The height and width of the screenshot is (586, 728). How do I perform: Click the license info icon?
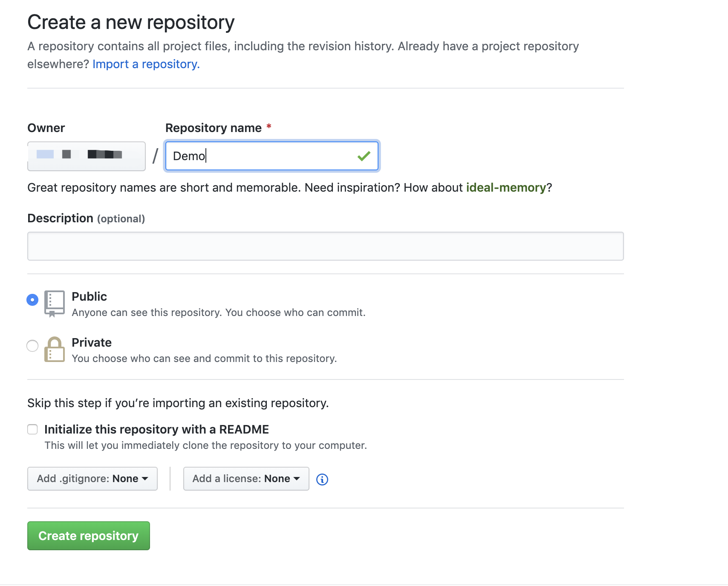pyautogui.click(x=322, y=480)
